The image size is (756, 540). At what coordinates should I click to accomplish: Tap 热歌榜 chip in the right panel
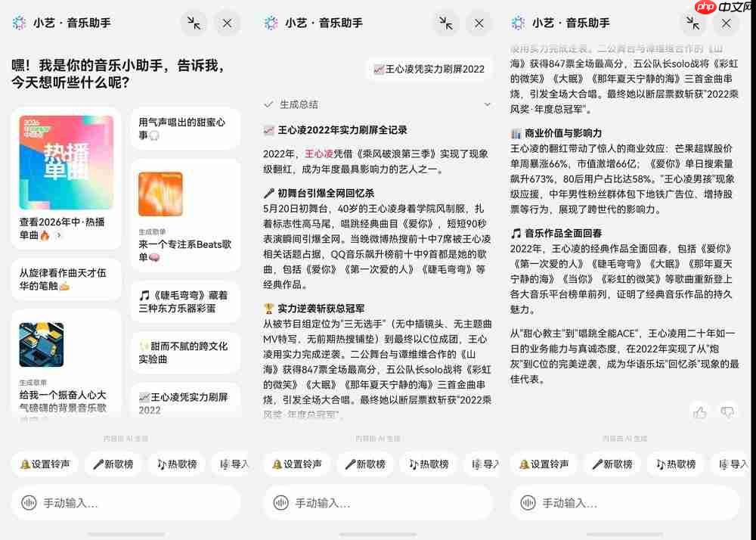pyautogui.click(x=675, y=464)
